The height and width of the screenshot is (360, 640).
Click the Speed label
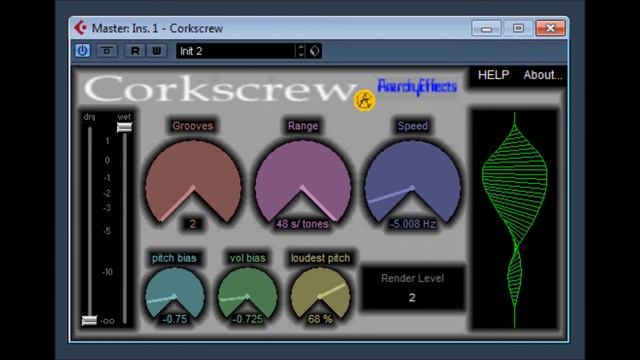(x=413, y=126)
